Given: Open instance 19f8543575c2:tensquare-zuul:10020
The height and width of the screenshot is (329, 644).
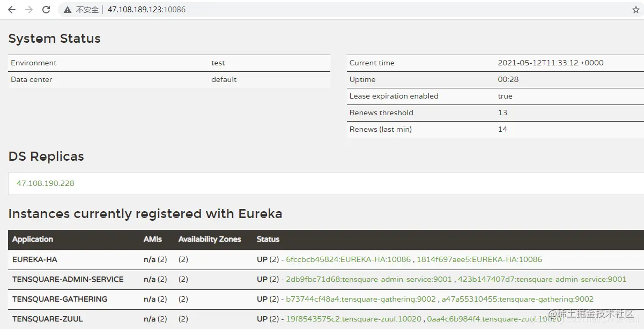Looking at the screenshot, I should (x=354, y=319).
